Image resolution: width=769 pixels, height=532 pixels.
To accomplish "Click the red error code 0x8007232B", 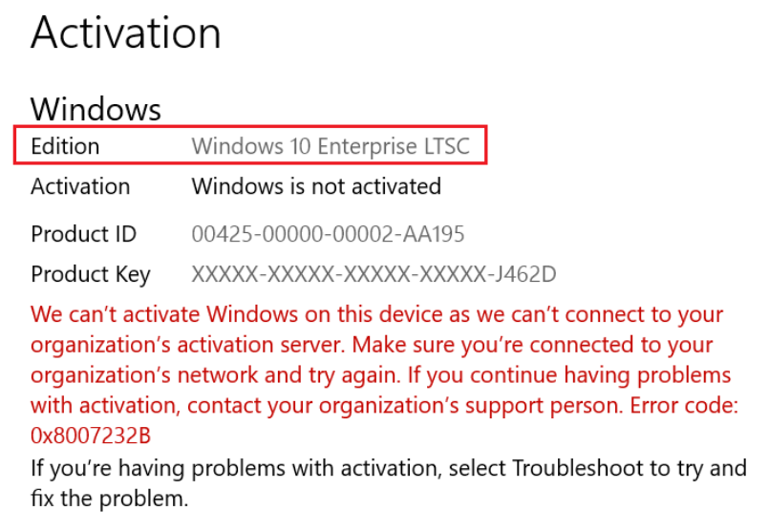I will [91, 436].
